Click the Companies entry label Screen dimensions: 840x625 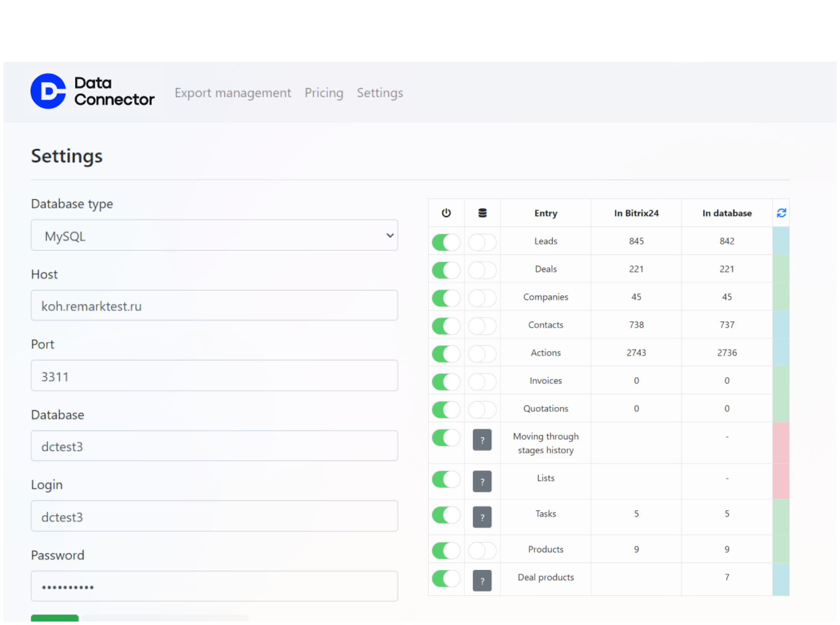tap(545, 297)
